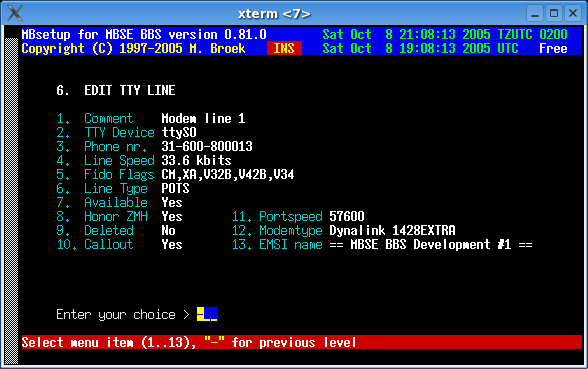Select menu item 1. Comment
Viewport: 588px width, 369px height.
coord(94,118)
